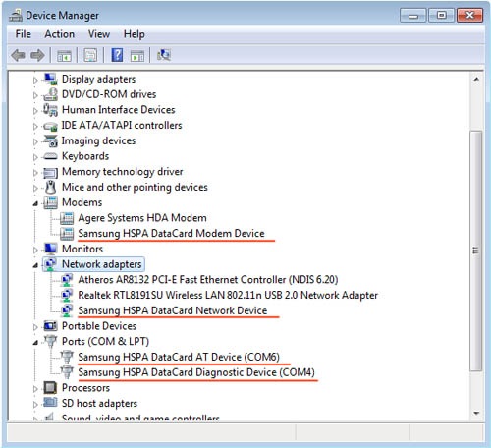Click the Forward arrow toolbar icon
Viewport: 491px width, 448px height.
(x=37, y=55)
